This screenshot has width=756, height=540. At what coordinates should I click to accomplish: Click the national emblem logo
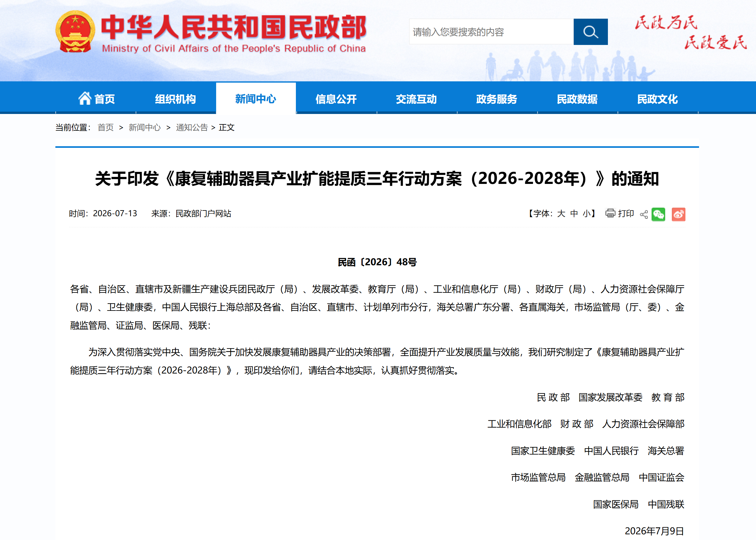pyautogui.click(x=75, y=32)
